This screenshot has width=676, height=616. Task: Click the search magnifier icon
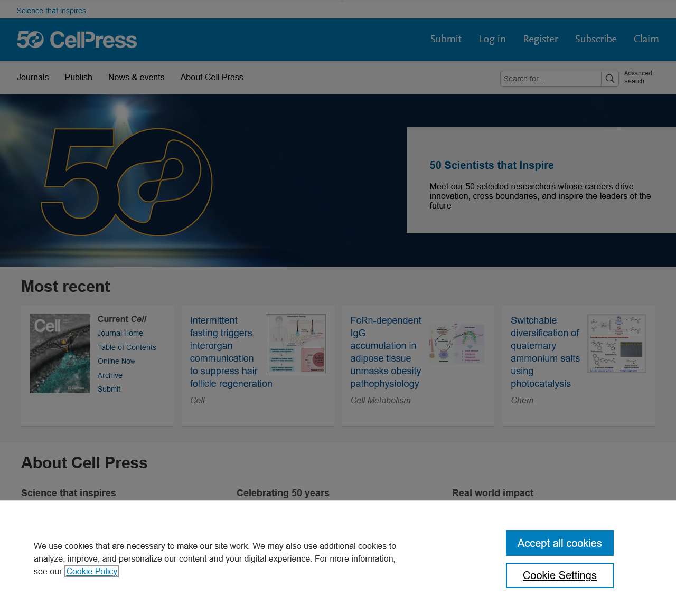point(610,79)
